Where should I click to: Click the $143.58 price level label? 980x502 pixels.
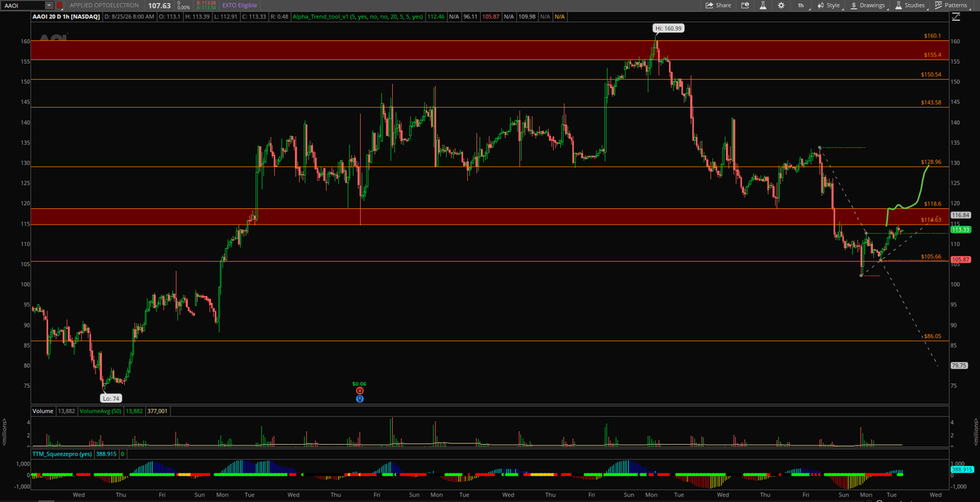[931, 102]
